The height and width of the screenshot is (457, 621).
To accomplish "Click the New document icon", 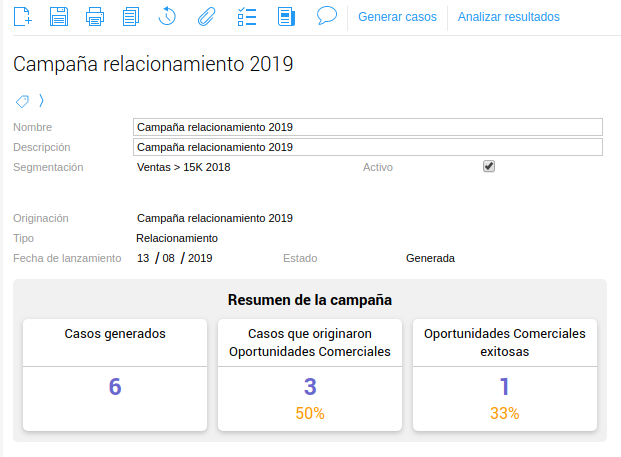I will [23, 16].
